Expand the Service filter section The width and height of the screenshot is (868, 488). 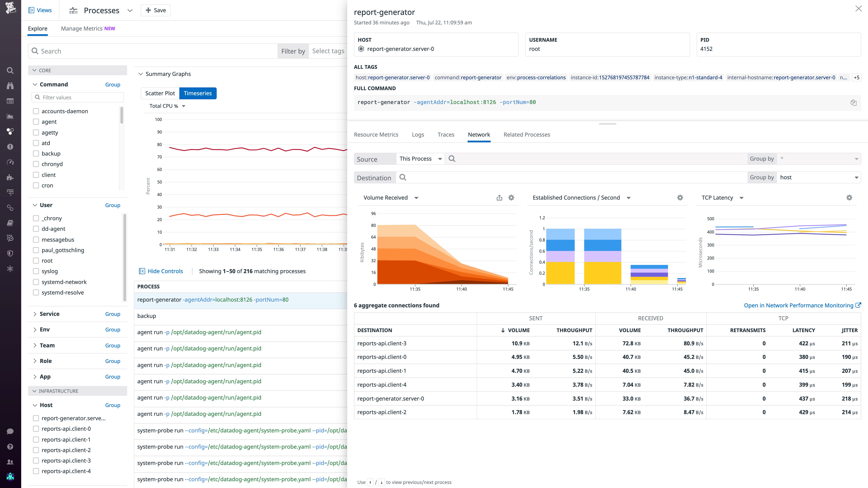coord(35,313)
